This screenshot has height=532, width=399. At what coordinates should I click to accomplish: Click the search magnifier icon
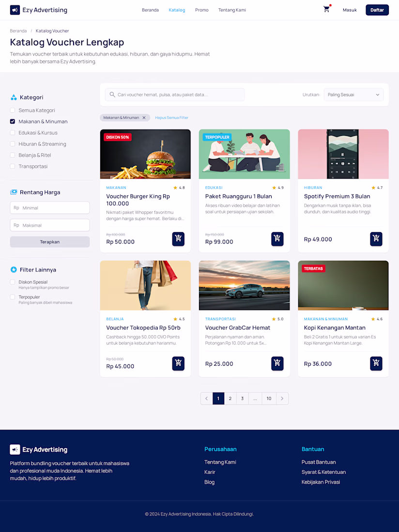point(112,95)
